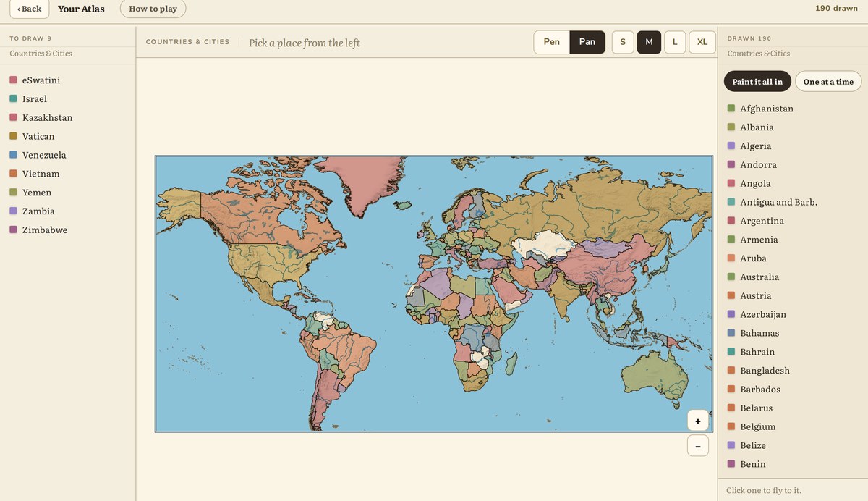Fly to Australia in the drawn list
868x501 pixels.
793,277
